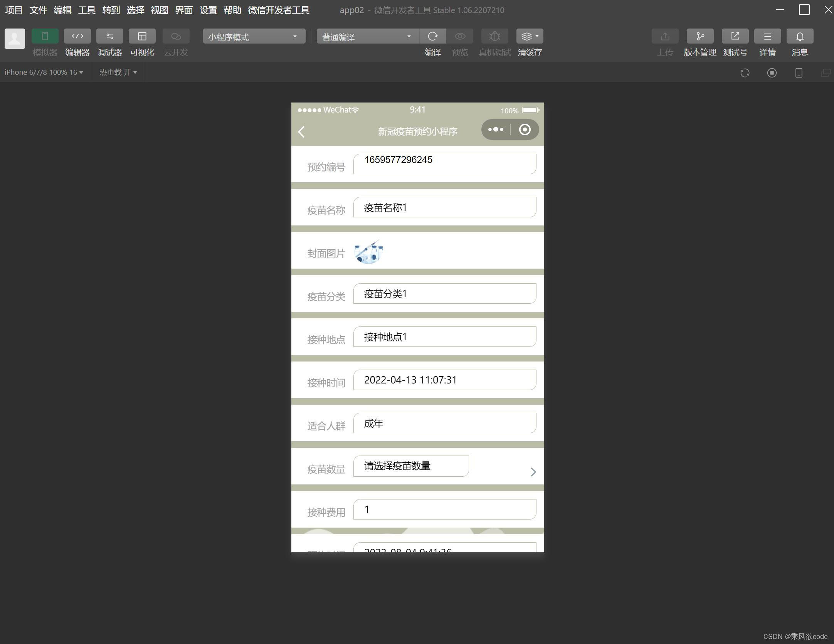Open the 工具 menu
The image size is (834, 644).
click(87, 10)
